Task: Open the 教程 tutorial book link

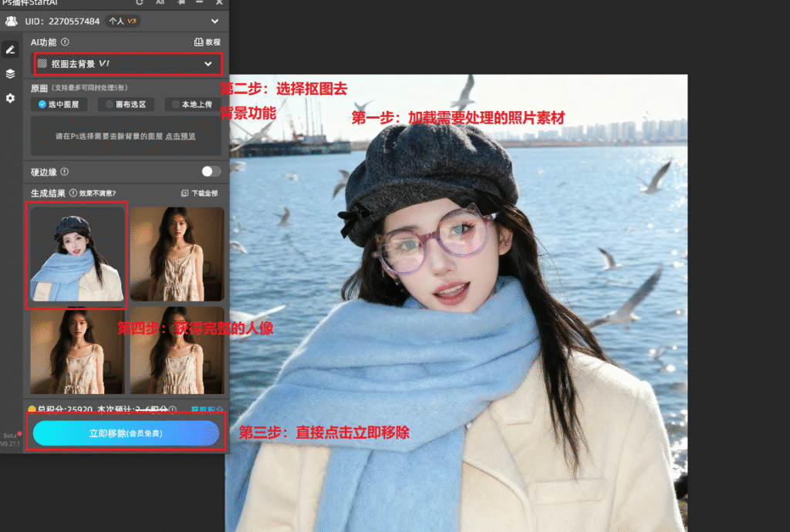Action: 207,42
